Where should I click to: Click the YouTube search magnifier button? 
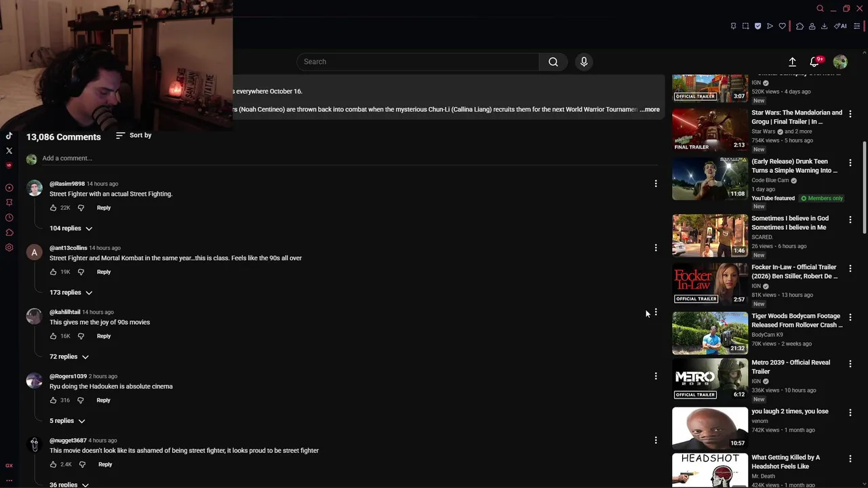click(553, 62)
